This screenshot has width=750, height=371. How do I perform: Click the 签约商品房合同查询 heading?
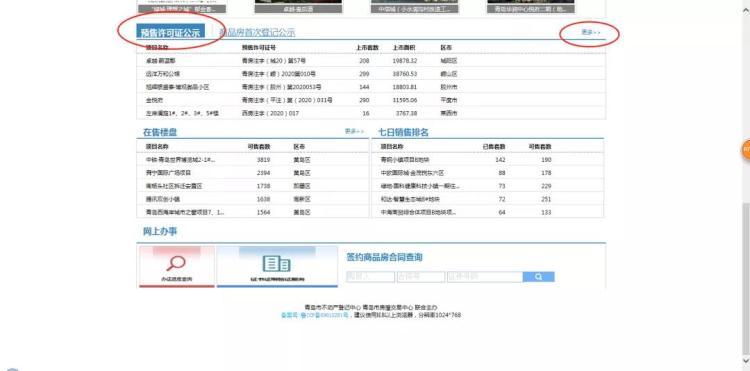pos(384,257)
